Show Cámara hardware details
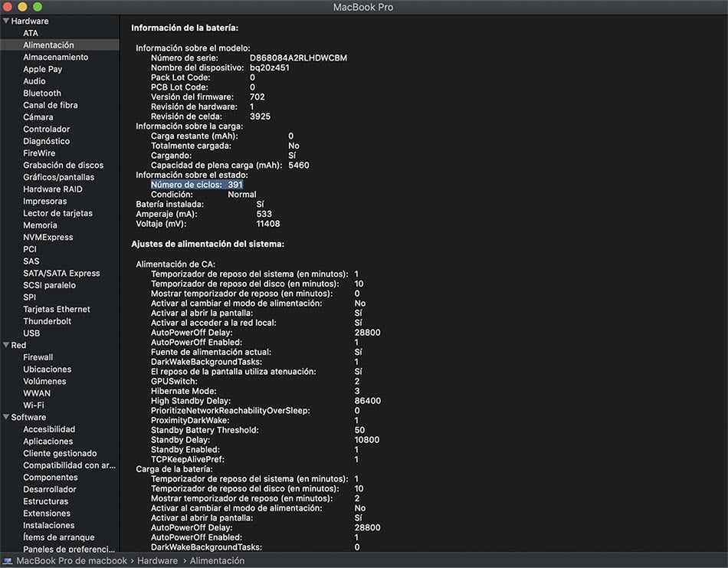The width and height of the screenshot is (728, 568). pyautogui.click(x=38, y=117)
